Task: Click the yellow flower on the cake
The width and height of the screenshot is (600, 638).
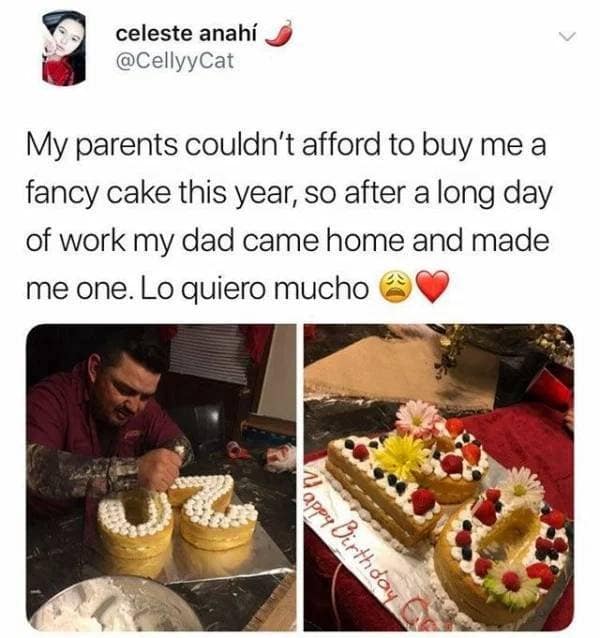Action: [401, 454]
